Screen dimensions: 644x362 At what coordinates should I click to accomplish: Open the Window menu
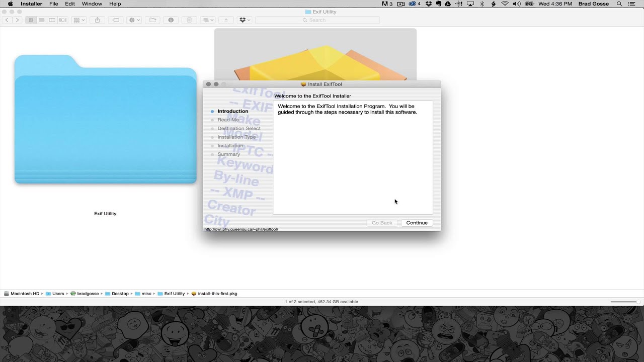92,4
